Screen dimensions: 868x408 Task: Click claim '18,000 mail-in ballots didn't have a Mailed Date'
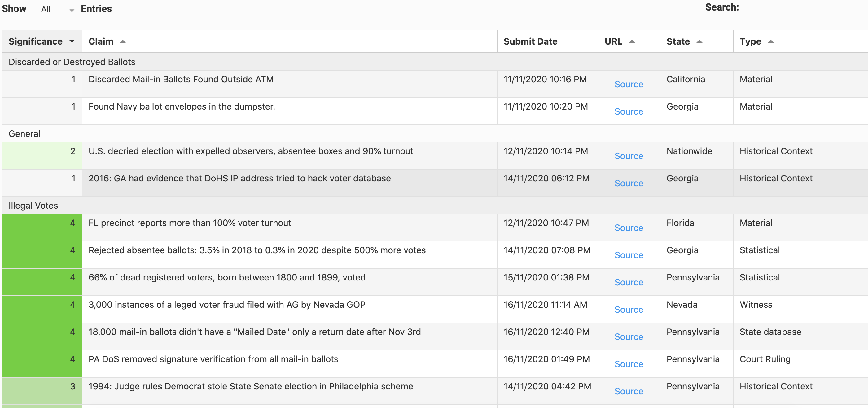(x=255, y=332)
